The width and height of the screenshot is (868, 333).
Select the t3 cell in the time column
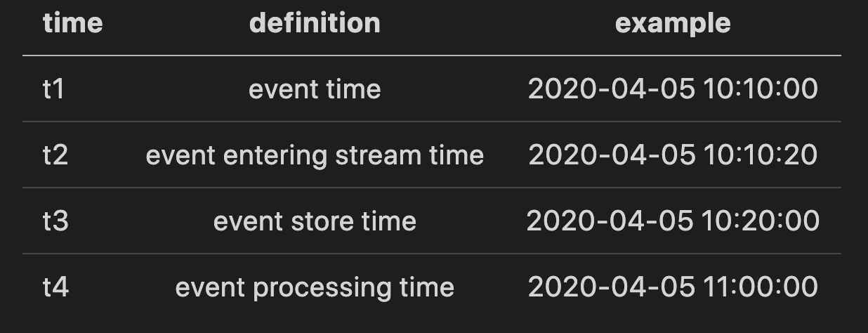click(x=55, y=221)
